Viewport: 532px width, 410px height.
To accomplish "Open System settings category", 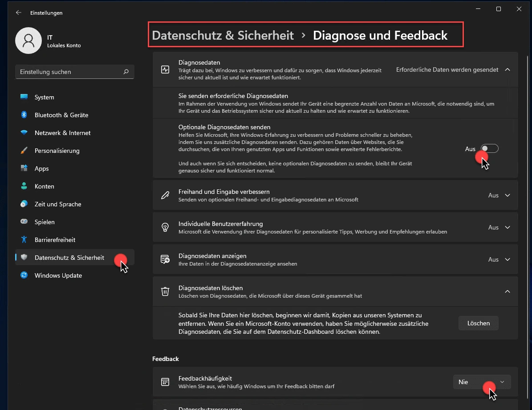I will tap(75, 97).
